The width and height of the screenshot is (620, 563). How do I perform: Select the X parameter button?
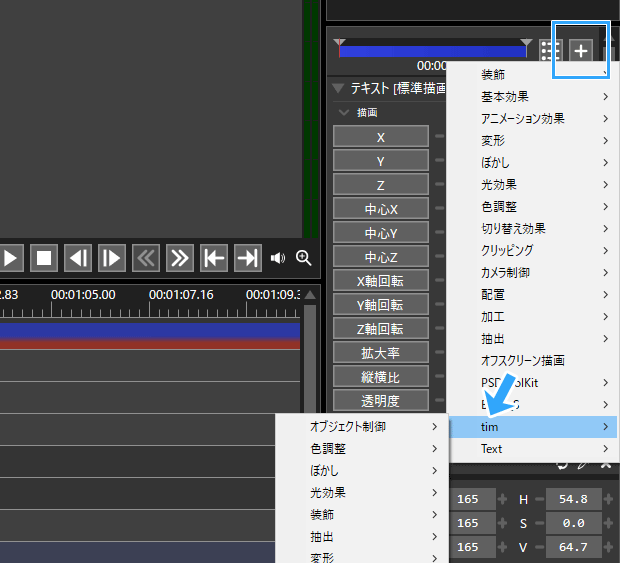(x=381, y=137)
